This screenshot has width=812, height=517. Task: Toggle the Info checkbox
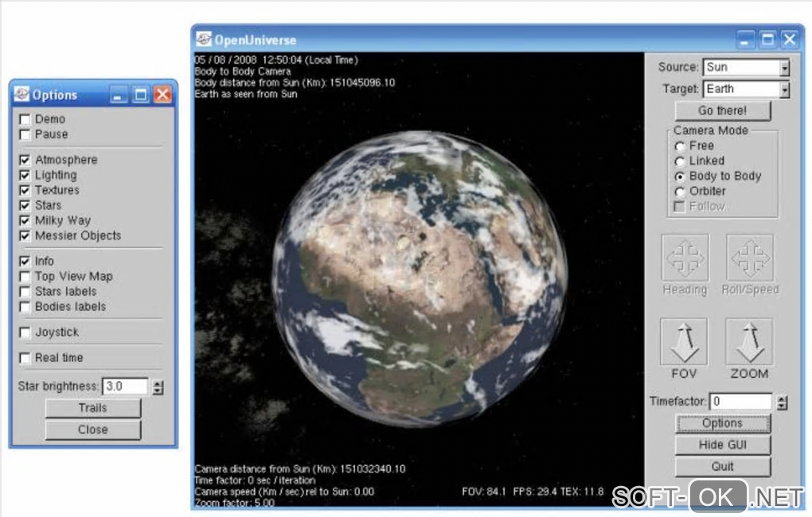pyautogui.click(x=25, y=262)
